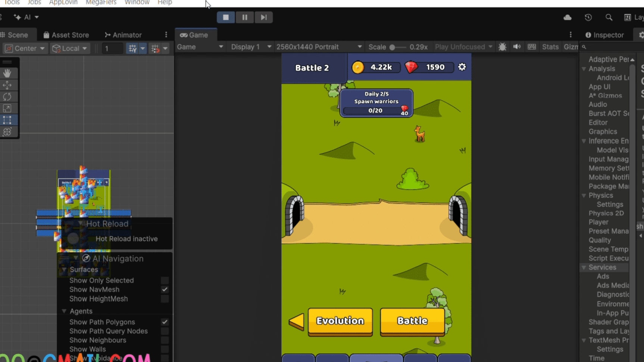Screen dimensions: 644x362
Task: Switch to the Animator tab
Action: click(x=123, y=35)
